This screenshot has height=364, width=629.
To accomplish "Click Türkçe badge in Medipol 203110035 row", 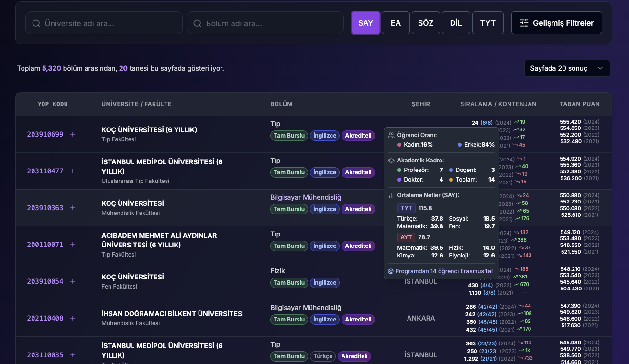I will [x=323, y=356].
